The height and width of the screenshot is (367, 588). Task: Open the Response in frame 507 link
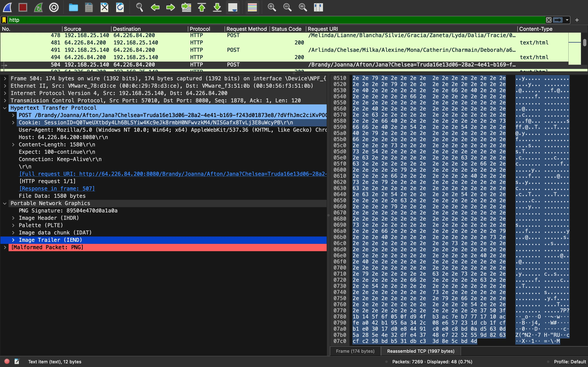[x=57, y=189]
